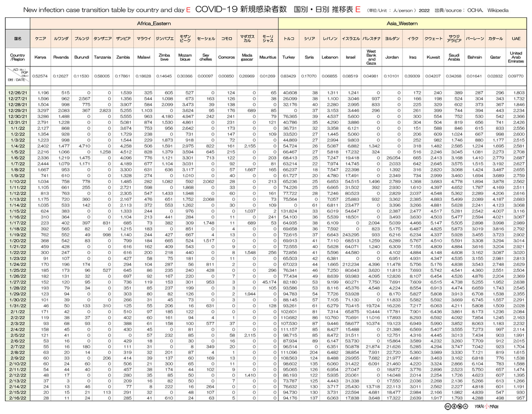Click the 国名 header cell
The width and height of the screenshot is (532, 414).
(17, 39)
